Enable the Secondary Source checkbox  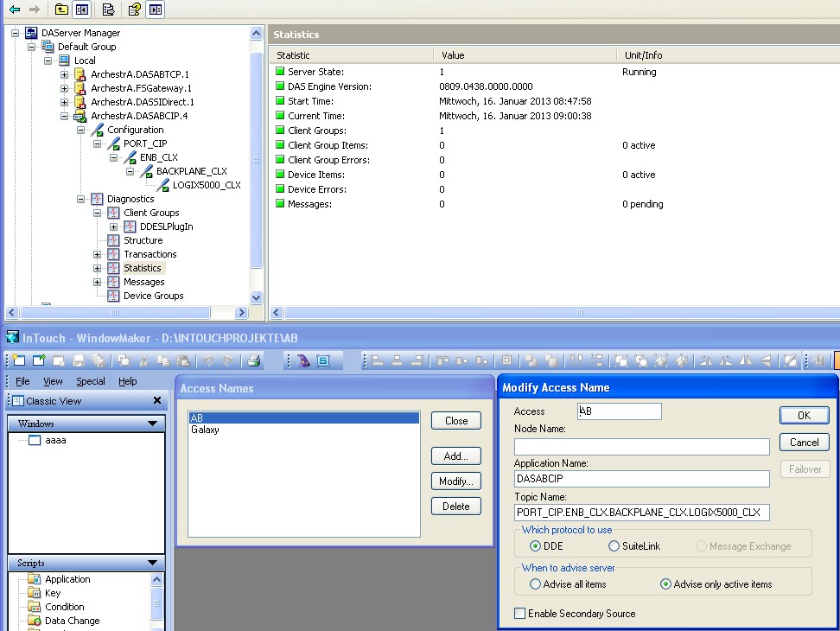[519, 614]
